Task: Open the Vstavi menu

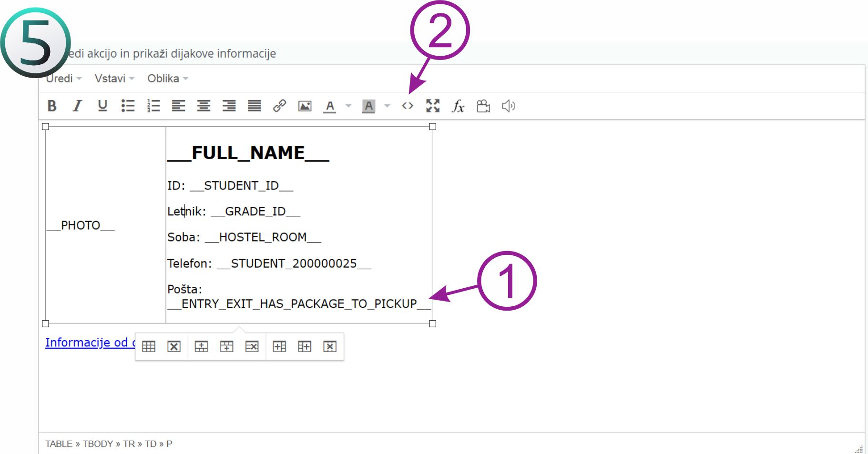Action: (114, 79)
